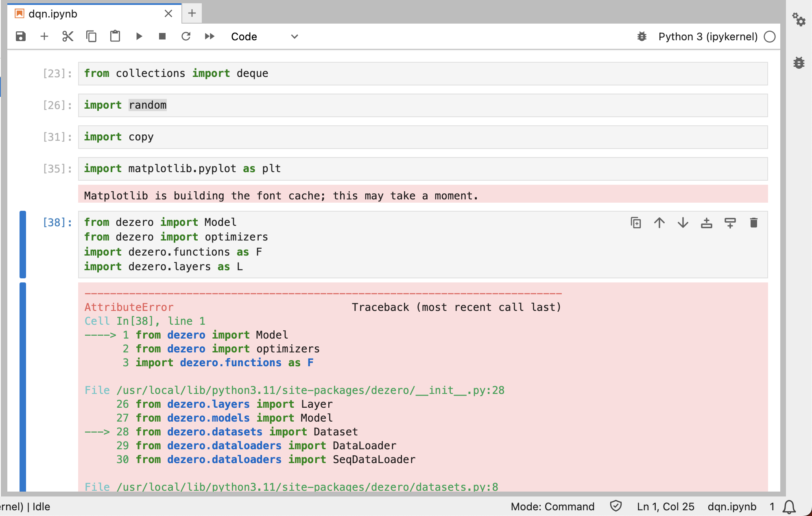The height and width of the screenshot is (516, 812).
Task: Click the trusted shield icon in status bar
Action: click(616, 506)
